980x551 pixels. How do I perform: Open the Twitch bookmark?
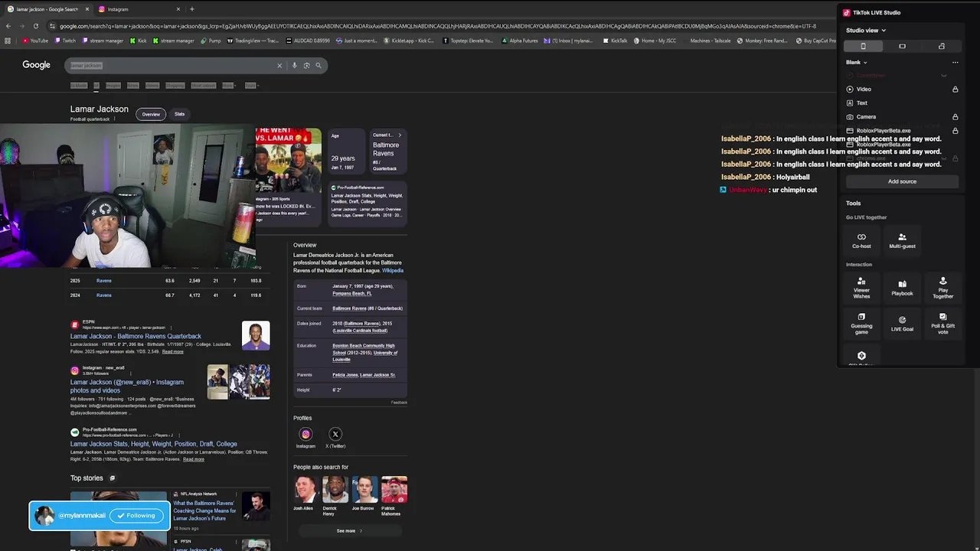pyautogui.click(x=65, y=41)
